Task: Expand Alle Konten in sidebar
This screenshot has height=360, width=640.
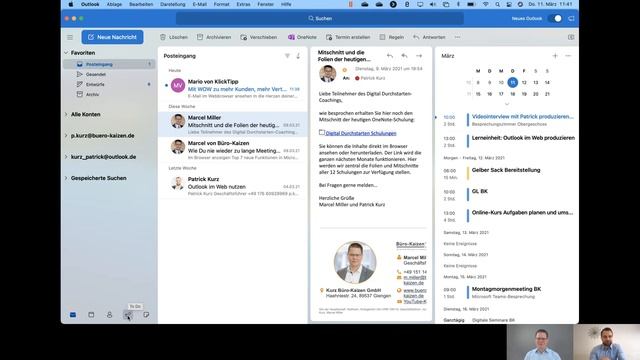Action: 66,114
